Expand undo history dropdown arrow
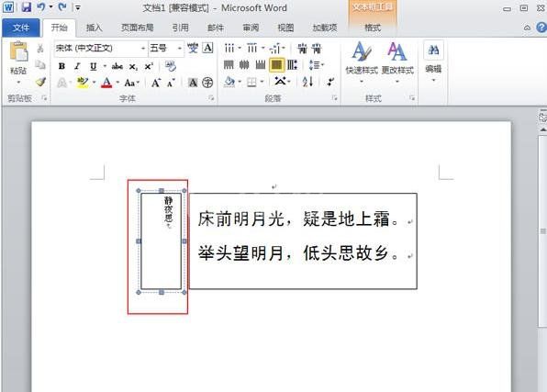The width and height of the screenshot is (547, 392). (x=50, y=7)
